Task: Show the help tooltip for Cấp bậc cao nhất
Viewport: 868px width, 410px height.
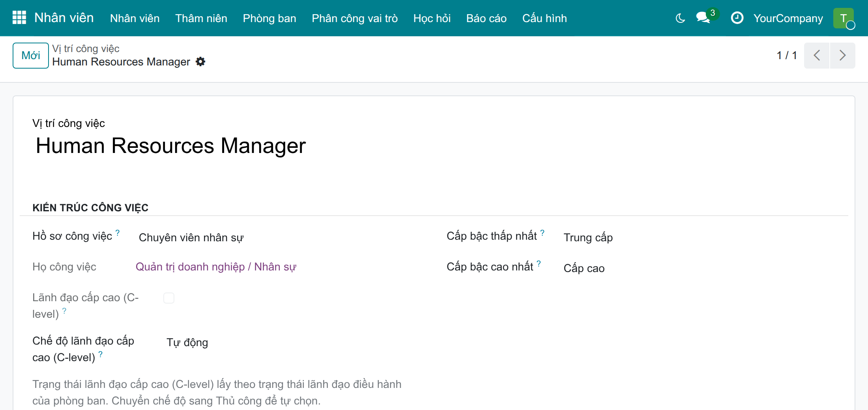Action: click(539, 263)
